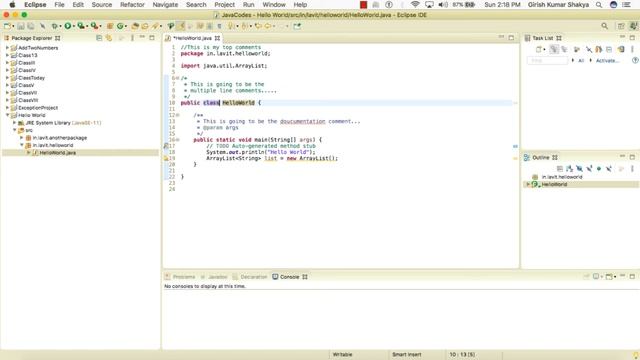Image resolution: width=640 pixels, height=360 pixels.
Task: Click Show UI Legend help icon in Task List
Action: tap(635, 60)
